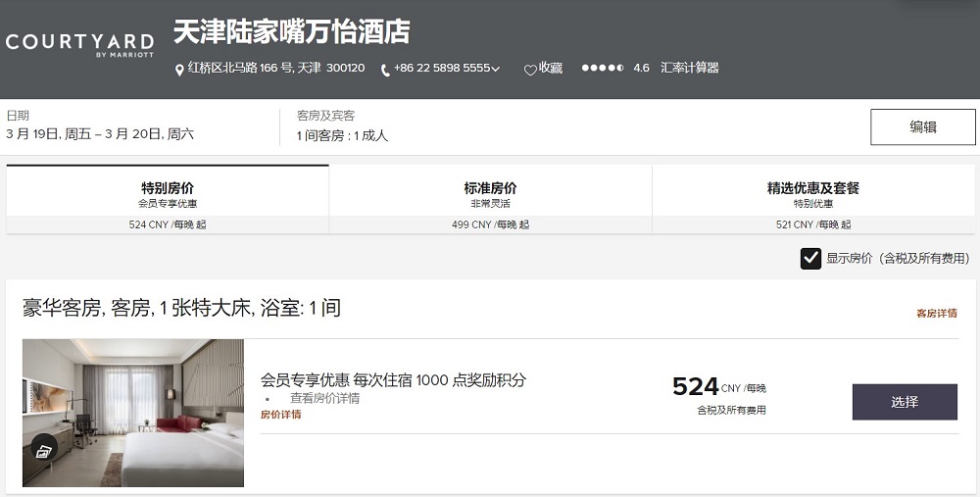Switch to the 标准房价 tab

(490, 199)
